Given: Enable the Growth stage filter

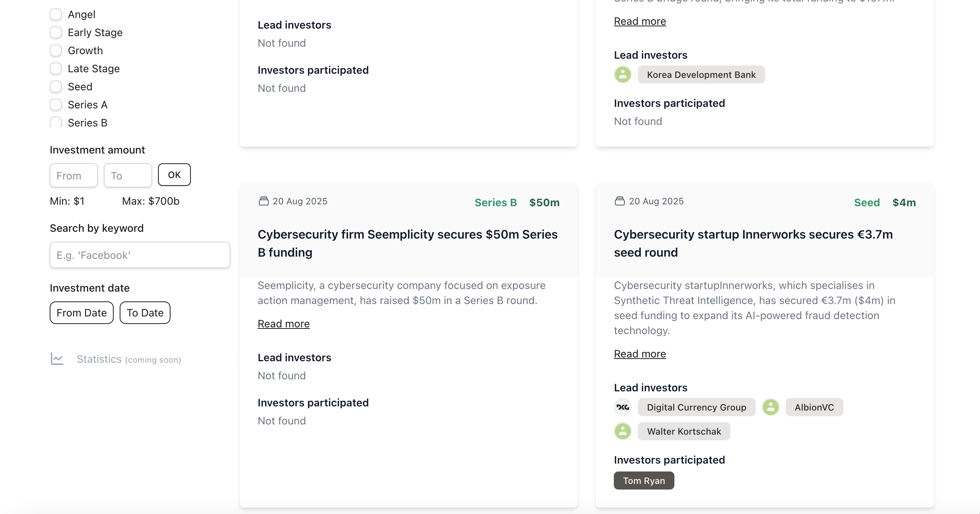Looking at the screenshot, I should (x=56, y=50).
